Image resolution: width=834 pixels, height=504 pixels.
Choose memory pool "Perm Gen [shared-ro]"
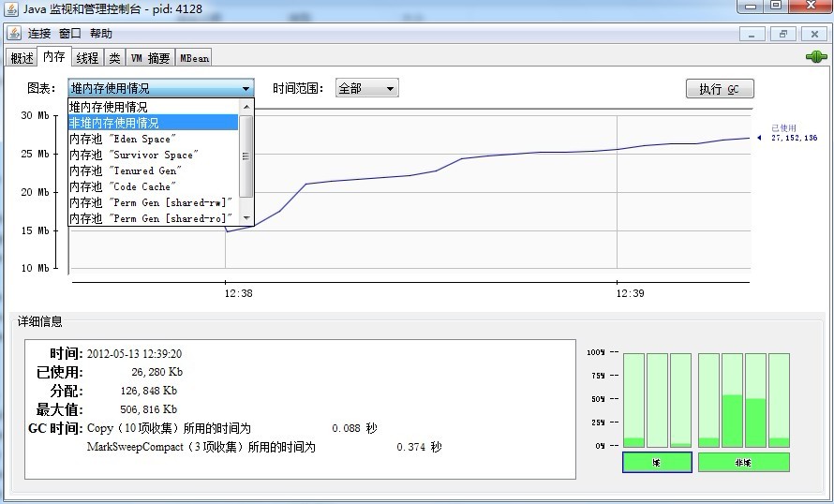(153, 218)
